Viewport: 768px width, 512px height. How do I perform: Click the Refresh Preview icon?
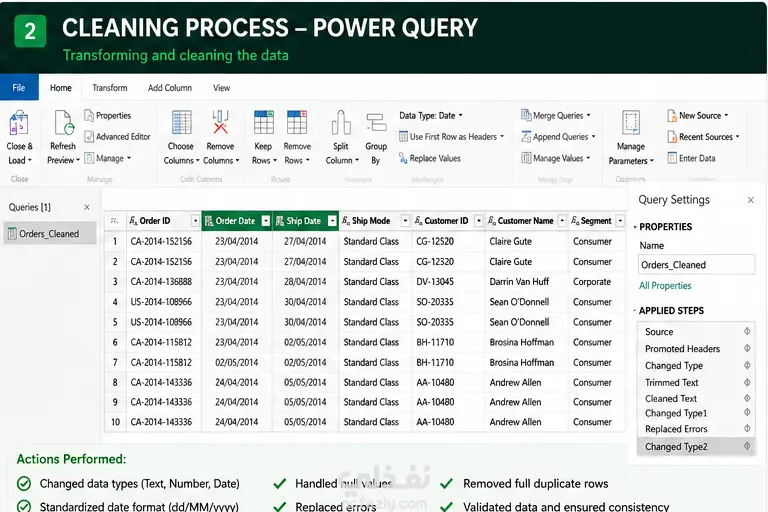tap(63, 123)
